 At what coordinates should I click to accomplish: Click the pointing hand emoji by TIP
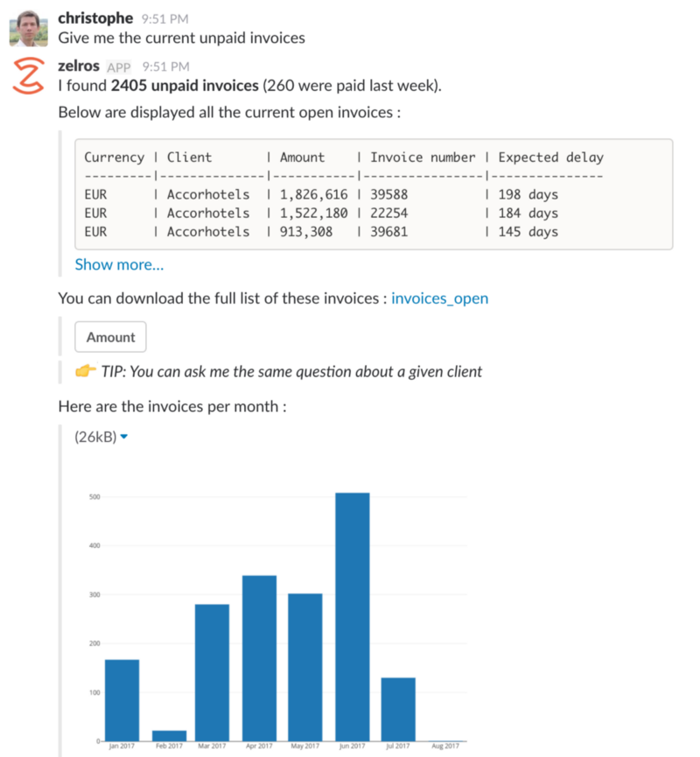(x=85, y=371)
